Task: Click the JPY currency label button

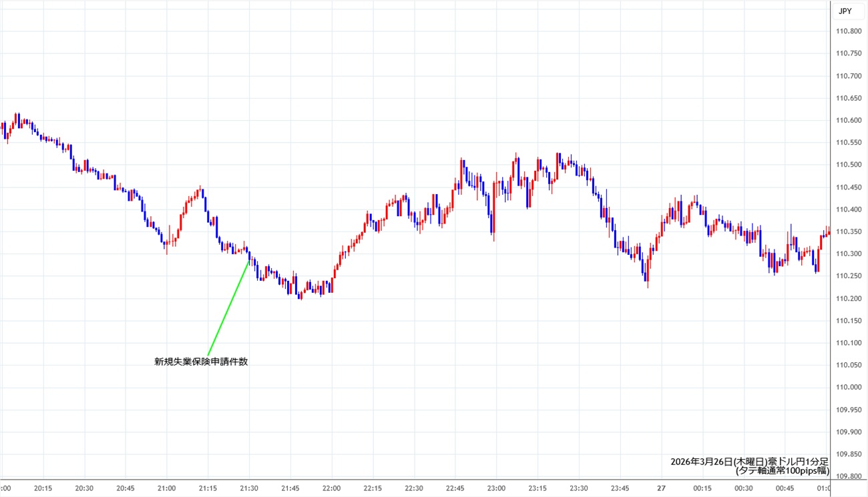Action: coord(845,11)
